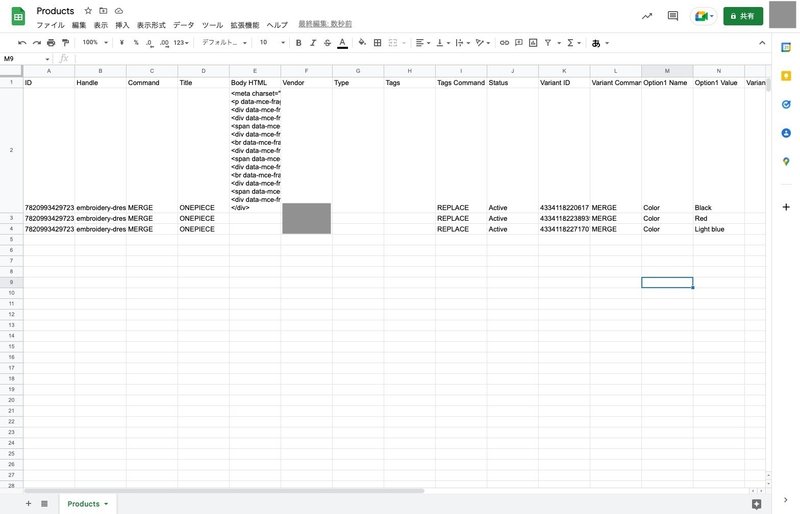Screen dimensions: 800x514
Task: Open Google Sheets home icon
Action: pyautogui.click(x=18, y=16)
